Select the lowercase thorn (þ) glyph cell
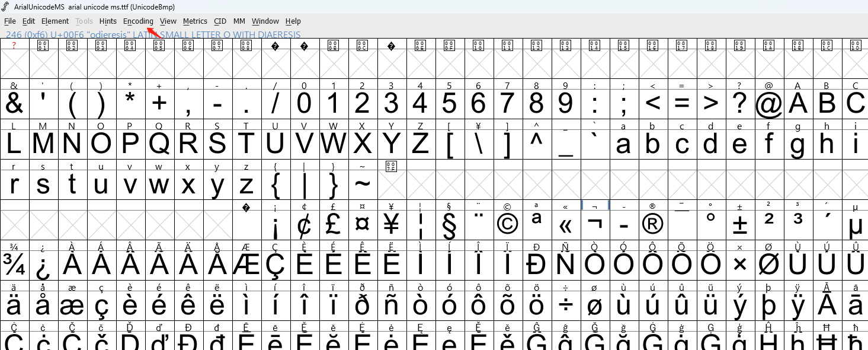Image resolution: width=868 pixels, height=350 pixels. pos(768,306)
